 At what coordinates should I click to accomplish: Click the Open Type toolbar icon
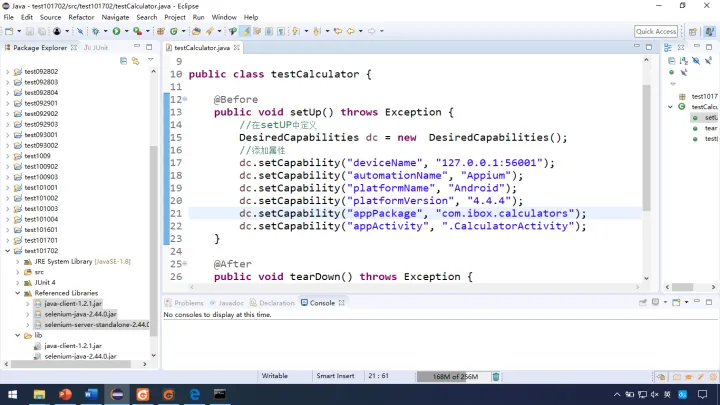point(196,31)
